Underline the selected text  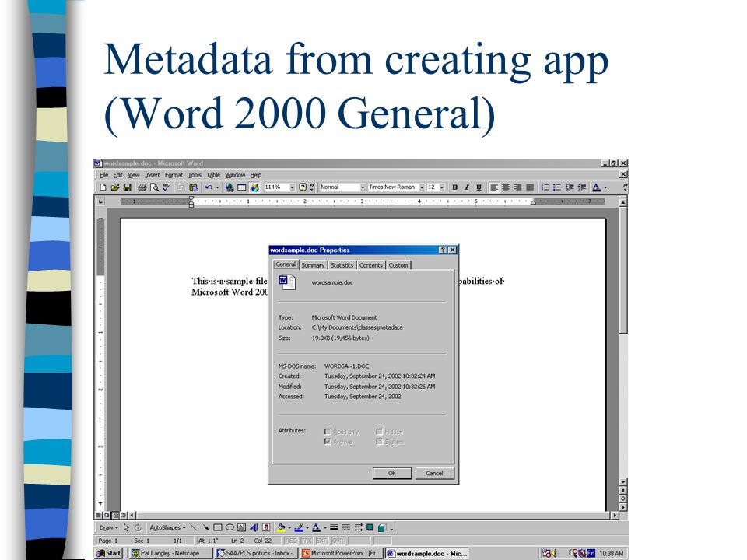point(479,187)
